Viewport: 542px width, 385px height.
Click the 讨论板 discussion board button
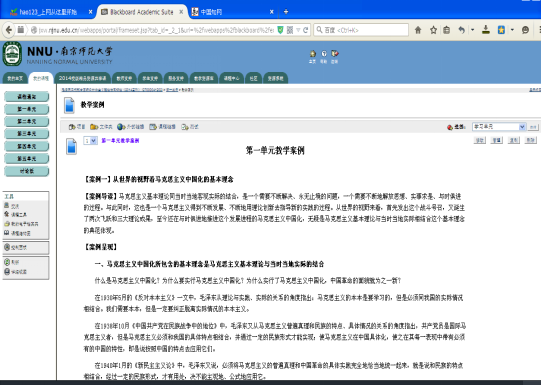[27, 171]
